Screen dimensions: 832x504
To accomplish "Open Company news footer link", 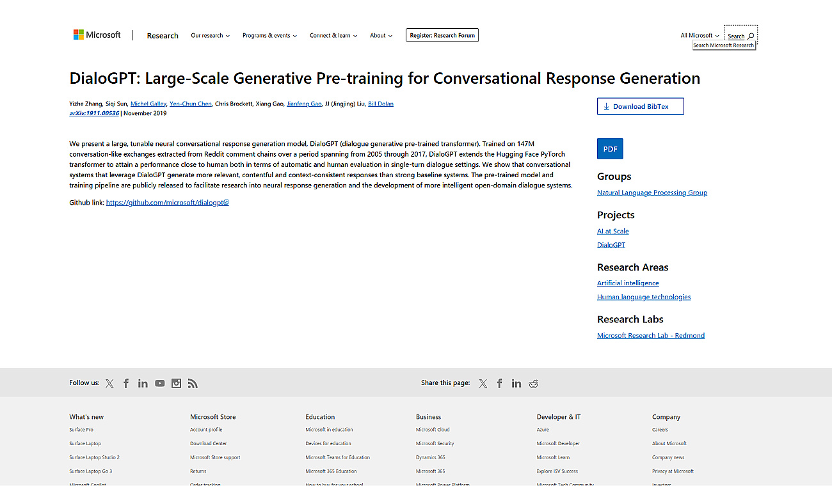I will [668, 457].
